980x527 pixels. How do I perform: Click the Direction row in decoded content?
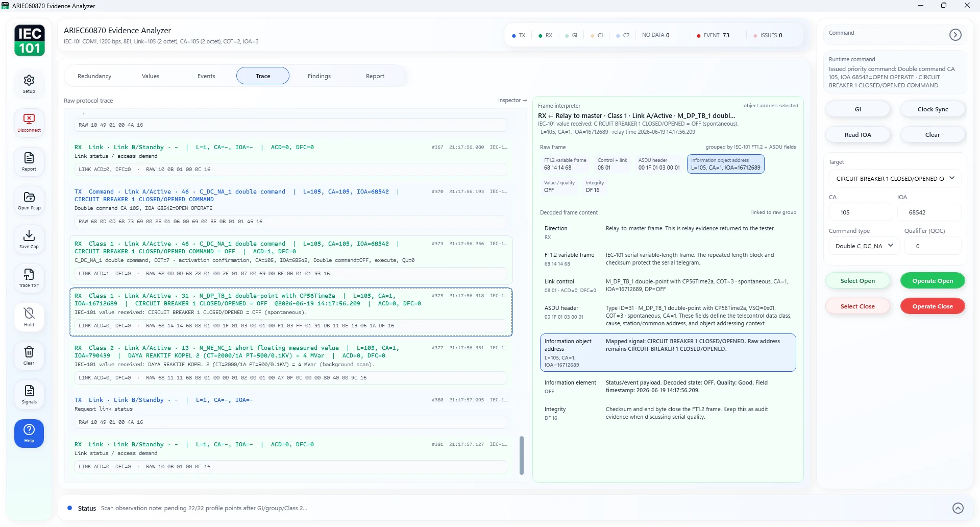[x=668, y=232]
